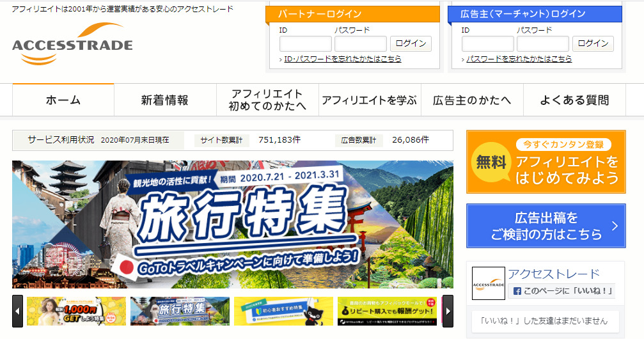Click the carousel previous arrow
The width and height of the screenshot is (644, 339).
click(x=17, y=311)
